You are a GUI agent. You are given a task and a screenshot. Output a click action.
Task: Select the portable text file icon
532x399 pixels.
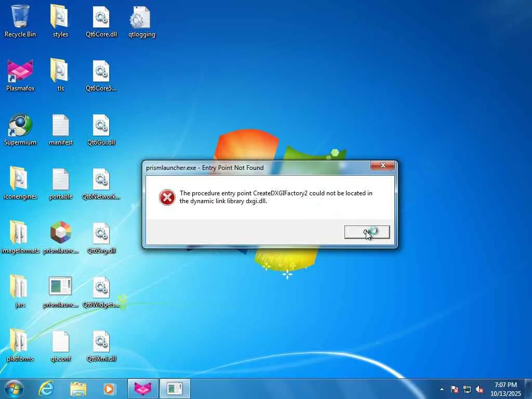coord(60,183)
